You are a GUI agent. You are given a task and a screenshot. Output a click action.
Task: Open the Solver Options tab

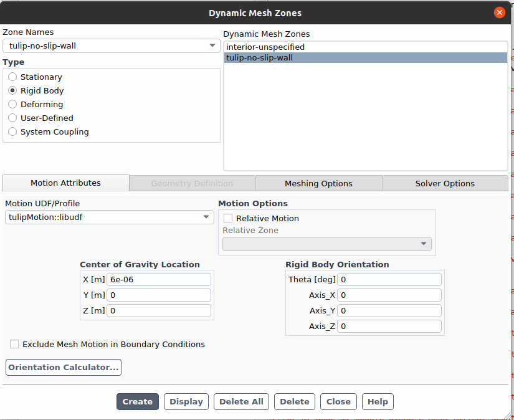click(x=445, y=183)
